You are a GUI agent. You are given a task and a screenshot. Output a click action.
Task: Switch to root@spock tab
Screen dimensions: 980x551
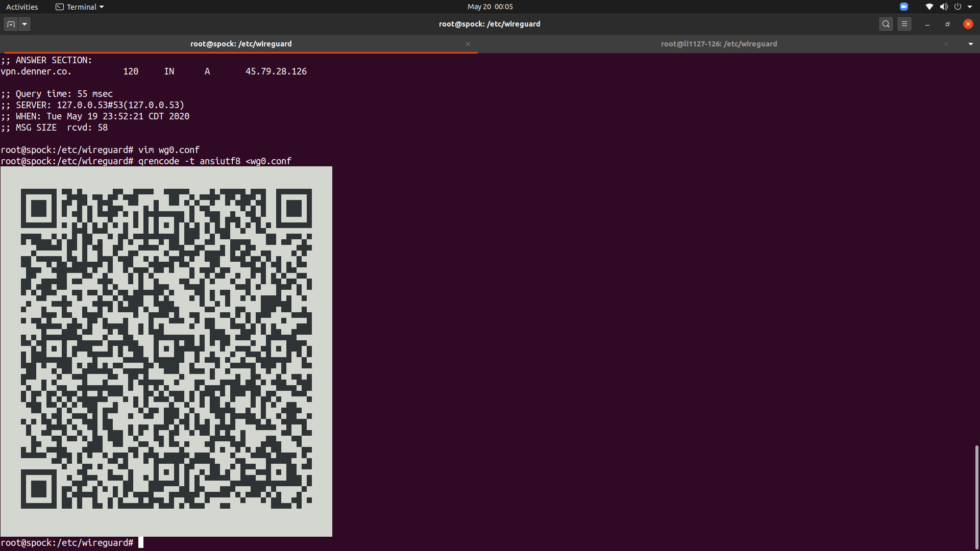[x=241, y=44]
